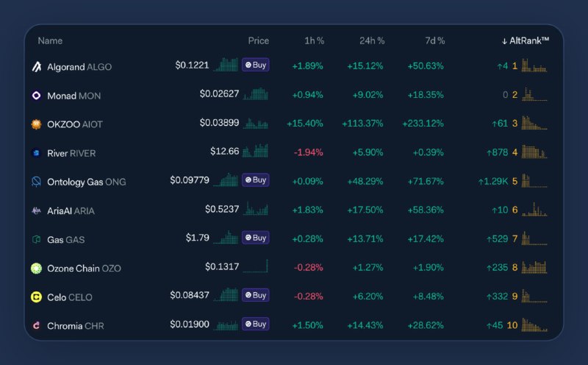Click the 1h % column header
The image size is (588, 365).
pyautogui.click(x=314, y=41)
